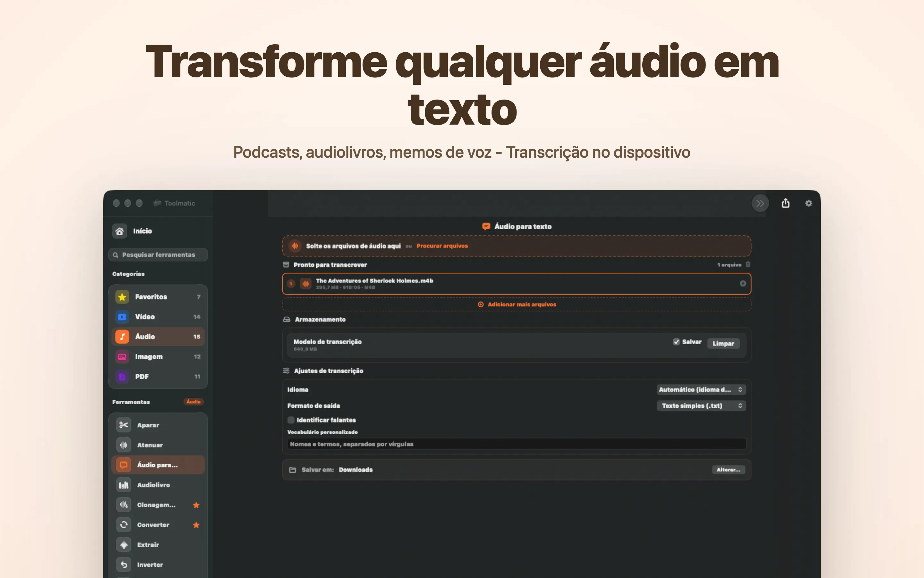
Task: Select the Extrair tool
Action: tap(158, 545)
